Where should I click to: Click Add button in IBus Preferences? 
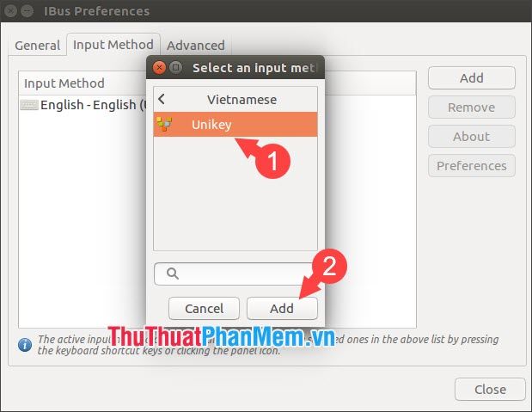click(x=472, y=78)
